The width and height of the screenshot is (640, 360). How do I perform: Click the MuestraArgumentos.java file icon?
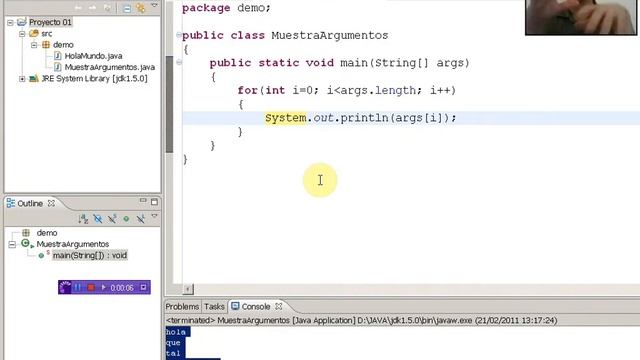[58, 67]
